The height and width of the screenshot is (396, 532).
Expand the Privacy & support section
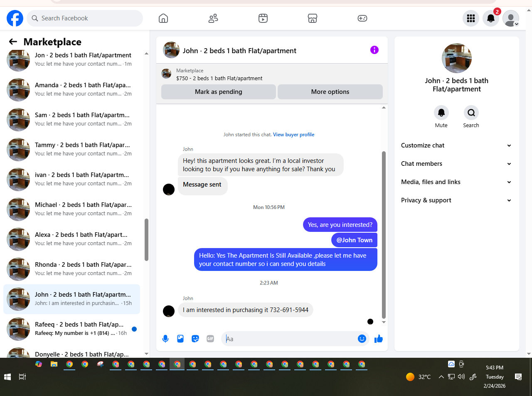456,200
